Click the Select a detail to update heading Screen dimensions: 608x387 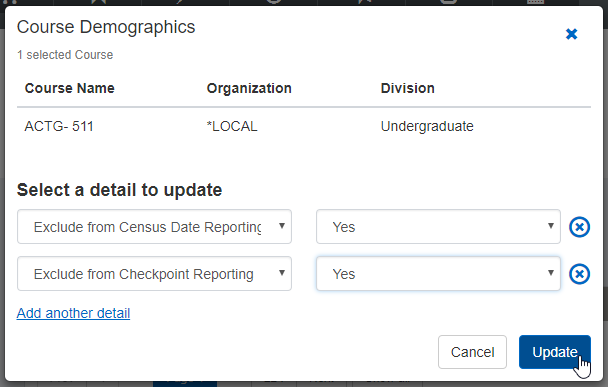[119, 190]
